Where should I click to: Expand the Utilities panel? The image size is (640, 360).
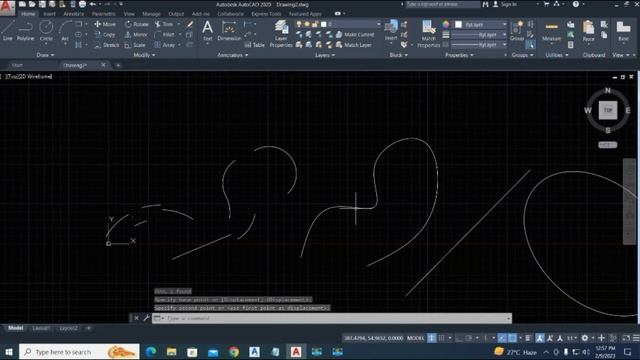pos(557,55)
